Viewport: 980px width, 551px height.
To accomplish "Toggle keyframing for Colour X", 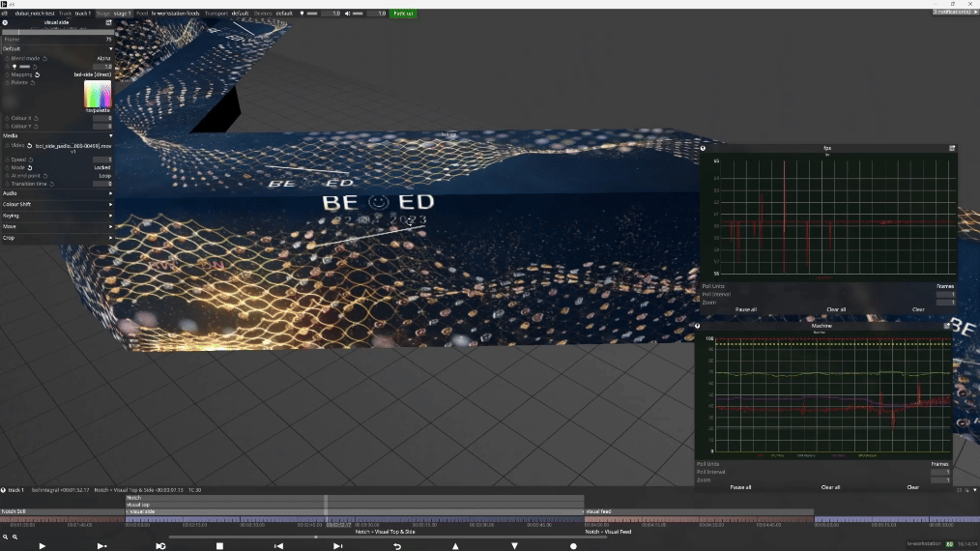I will [x=8, y=118].
